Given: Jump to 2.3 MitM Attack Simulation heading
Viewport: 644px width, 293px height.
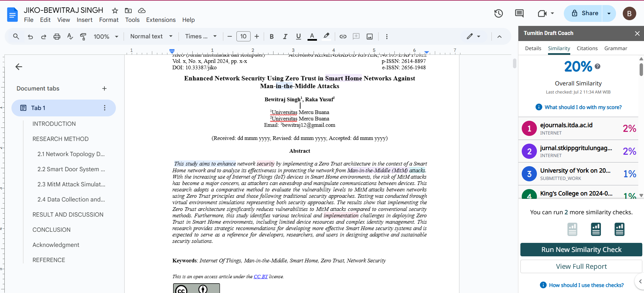Looking at the screenshot, I should [71, 184].
